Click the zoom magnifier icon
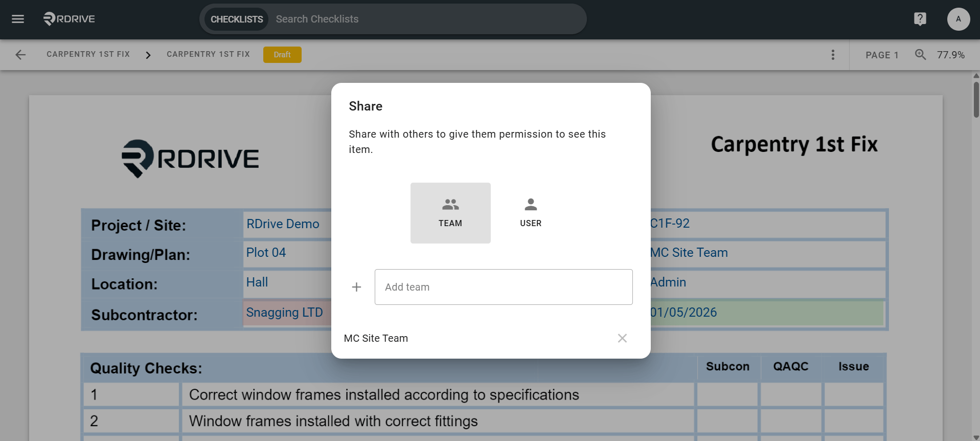The image size is (980, 441). [x=920, y=54]
